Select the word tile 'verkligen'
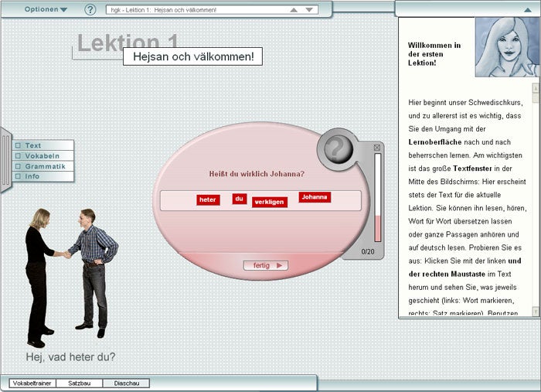This screenshot has height=392, width=541. click(x=270, y=203)
